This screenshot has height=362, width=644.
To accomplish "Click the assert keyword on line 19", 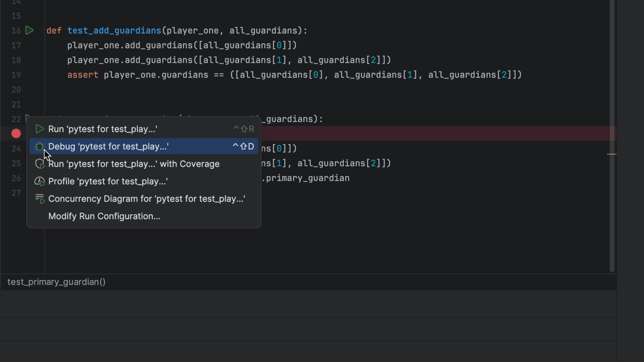I will click(x=83, y=75).
